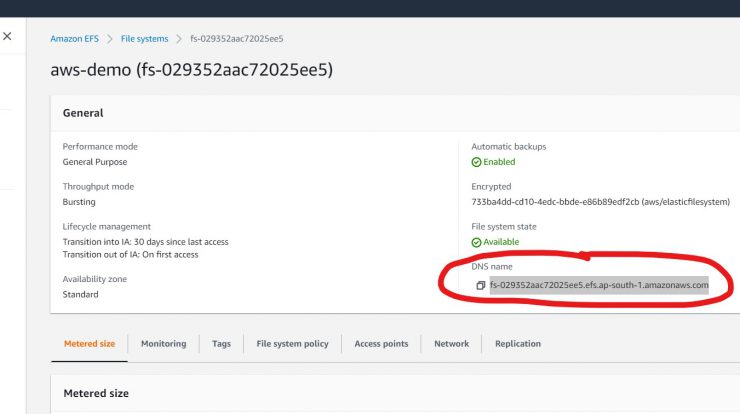Select the Standard availability zone value

click(x=80, y=294)
